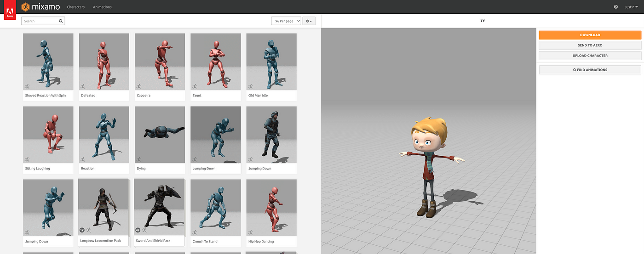Select the Dying animation thumbnail
Image resolution: width=644 pixels, height=254 pixels.
(160, 135)
